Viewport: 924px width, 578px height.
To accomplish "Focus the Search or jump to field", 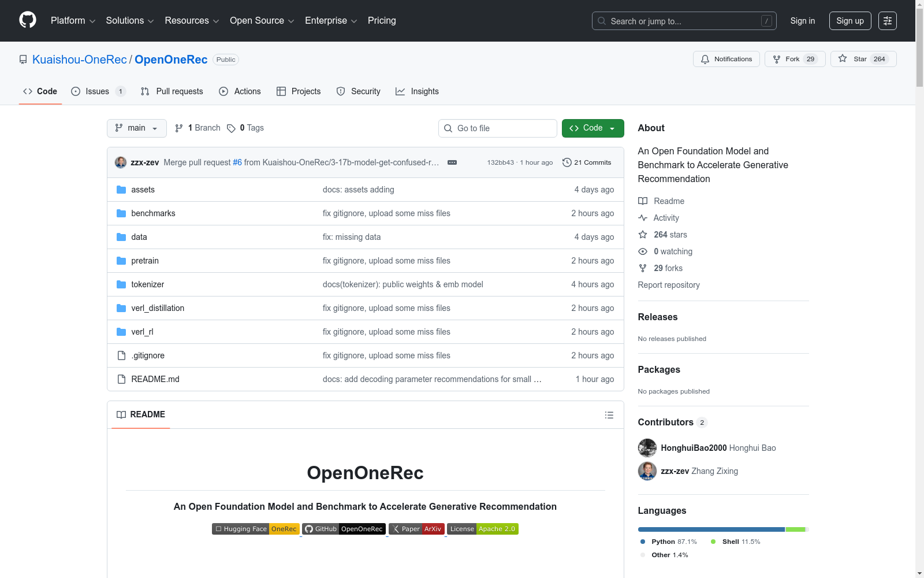I will click(x=684, y=21).
